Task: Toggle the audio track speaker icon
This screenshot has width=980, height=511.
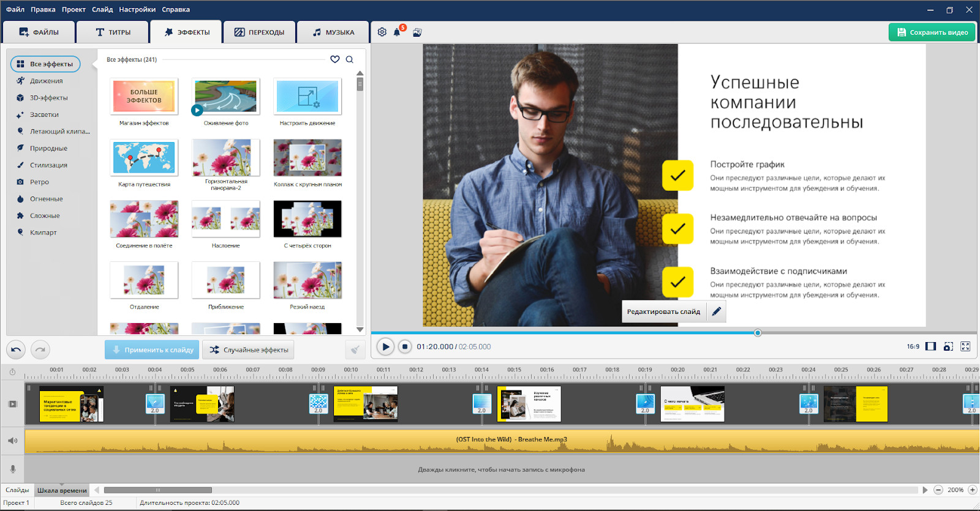Action: coord(12,441)
